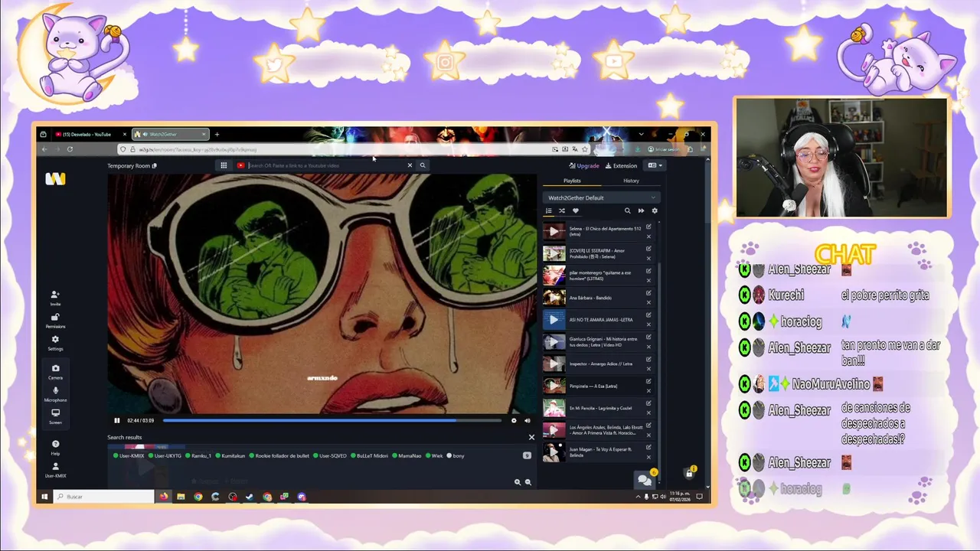The width and height of the screenshot is (980, 551).
Task: Switch to the History tab
Action: [631, 181]
